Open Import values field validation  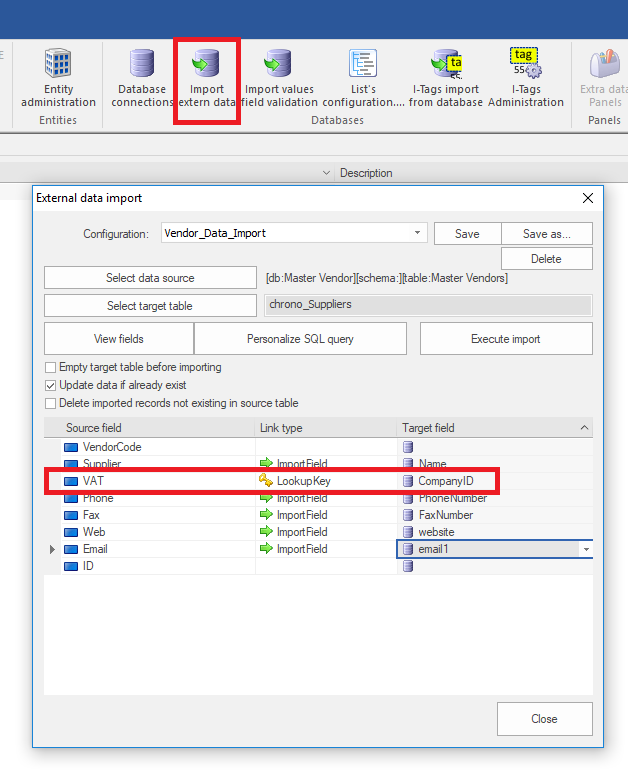pyautogui.click(x=278, y=78)
